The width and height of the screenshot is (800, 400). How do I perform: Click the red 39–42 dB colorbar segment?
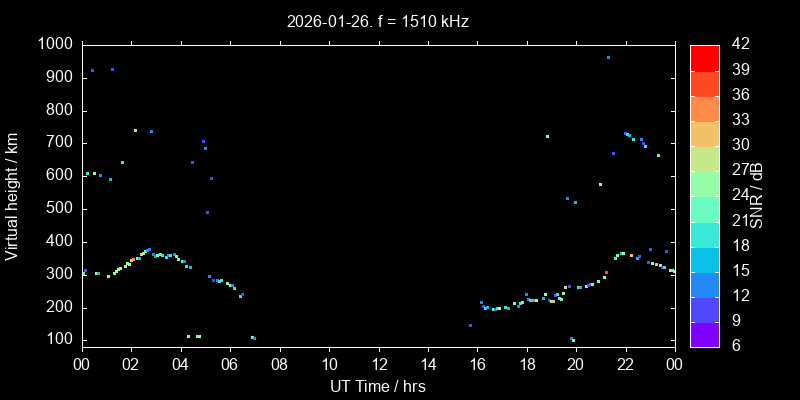(x=704, y=58)
